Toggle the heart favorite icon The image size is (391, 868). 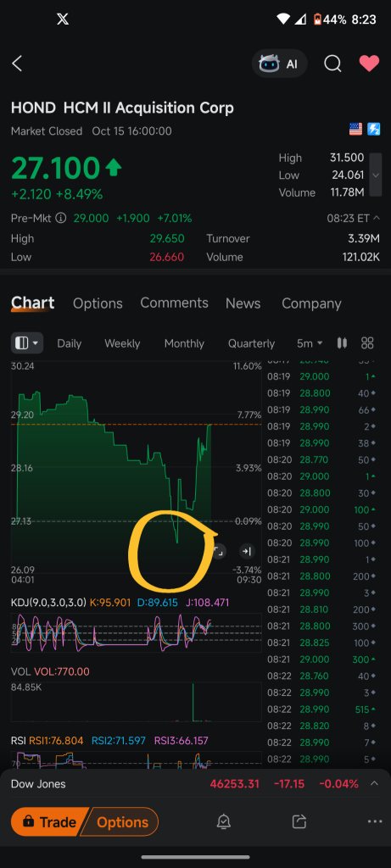coord(369,64)
